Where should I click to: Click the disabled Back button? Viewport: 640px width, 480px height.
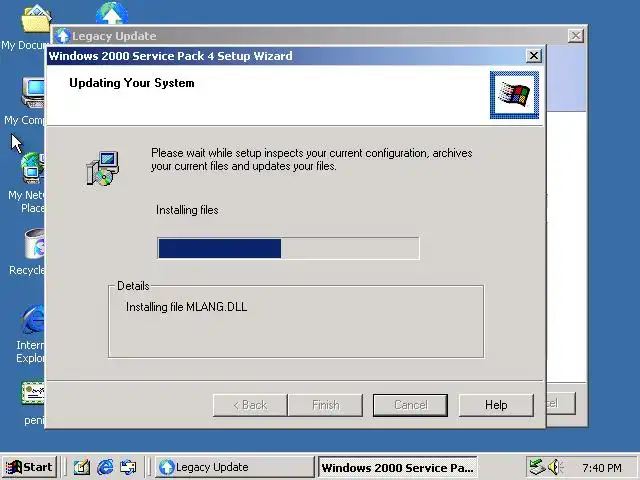[250, 405]
